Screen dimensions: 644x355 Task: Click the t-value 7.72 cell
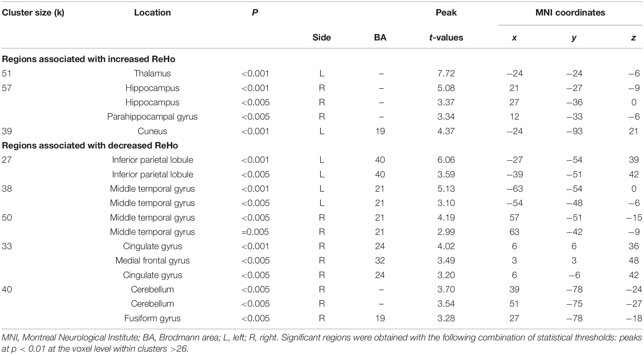tap(446, 73)
